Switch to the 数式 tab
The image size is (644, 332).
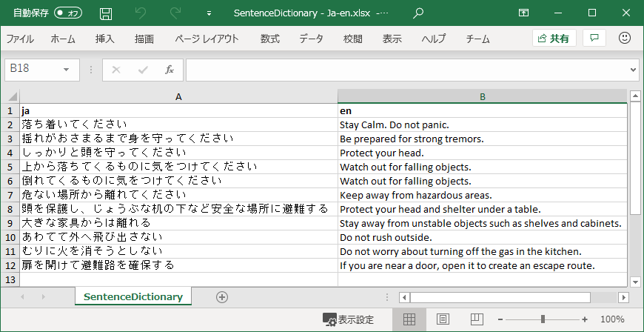click(270, 39)
